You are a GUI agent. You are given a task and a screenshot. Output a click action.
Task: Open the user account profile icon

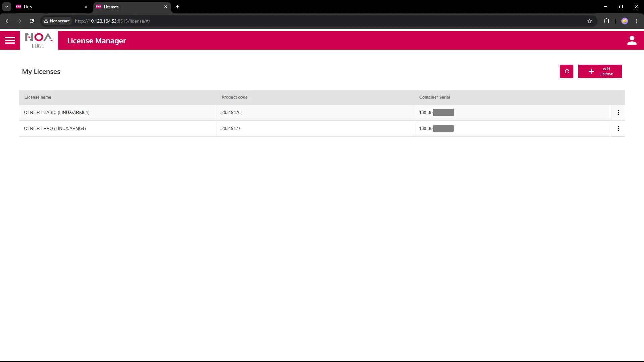pos(632,40)
